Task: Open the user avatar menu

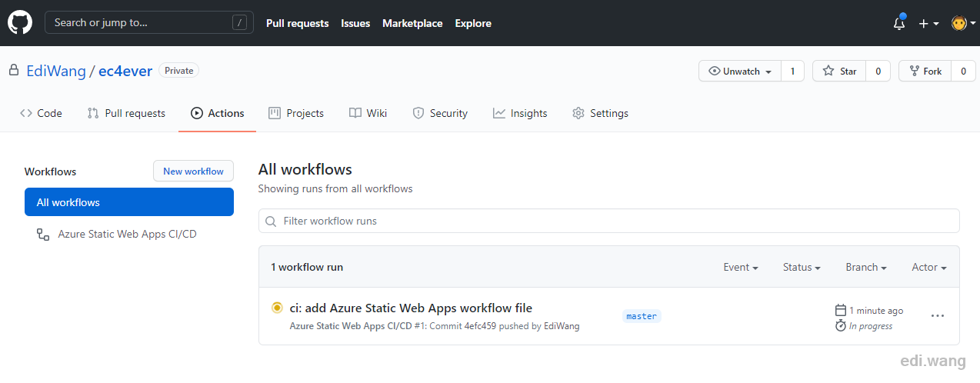Action: [x=963, y=23]
